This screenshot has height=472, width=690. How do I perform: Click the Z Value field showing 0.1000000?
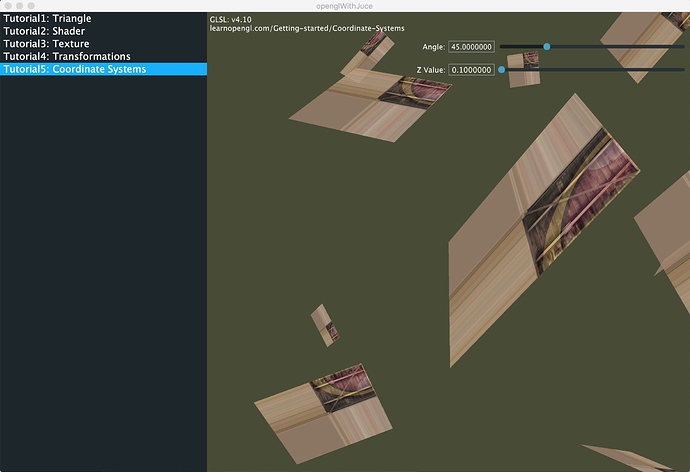click(x=471, y=70)
